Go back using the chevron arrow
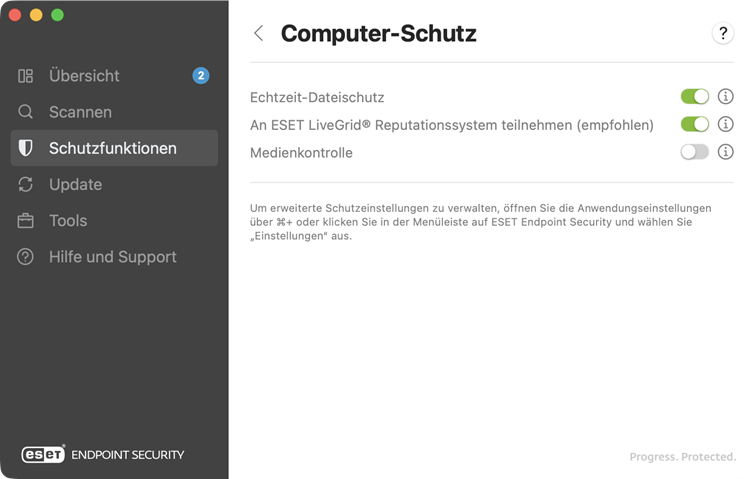Viewport: 756px width, 479px height. pyautogui.click(x=258, y=33)
